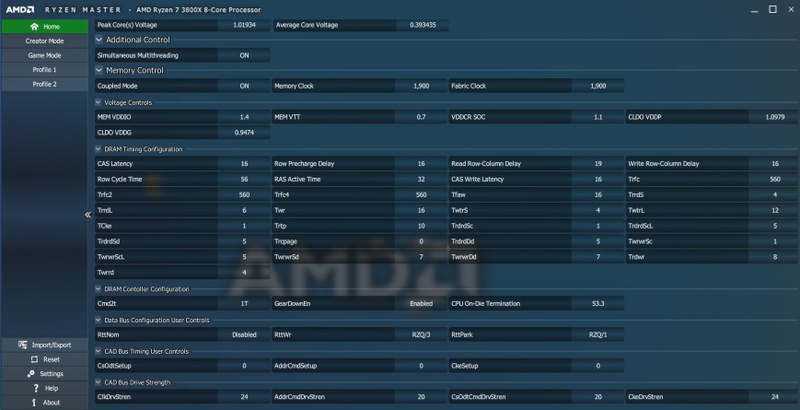Open Settings from the sidebar

point(45,374)
